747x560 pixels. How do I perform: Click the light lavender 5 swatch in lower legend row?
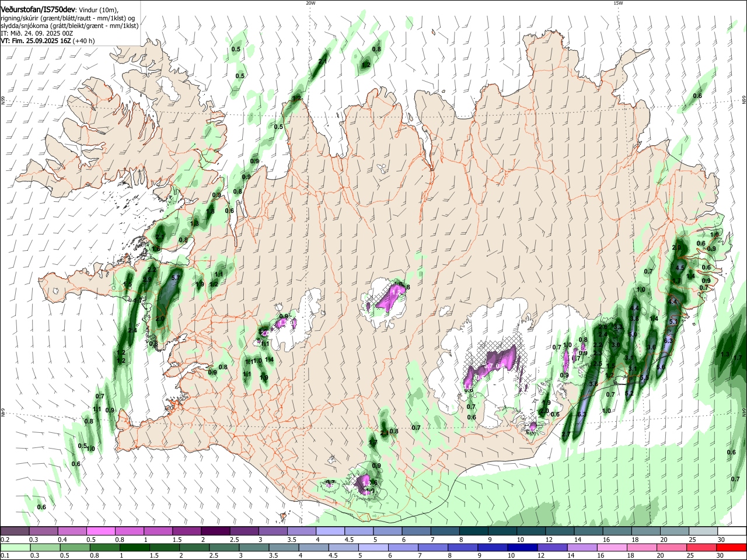pyautogui.click(x=373, y=548)
